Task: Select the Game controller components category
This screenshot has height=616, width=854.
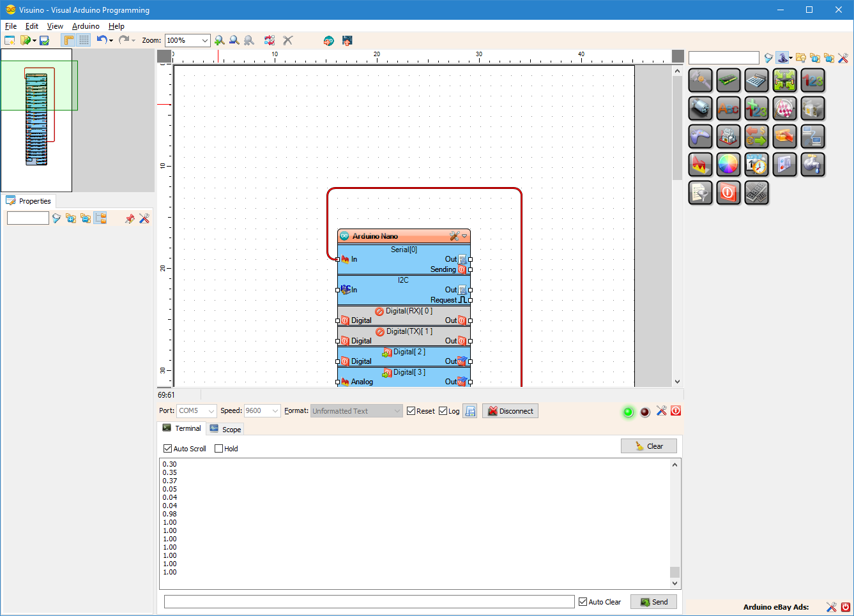Action: tap(700, 137)
